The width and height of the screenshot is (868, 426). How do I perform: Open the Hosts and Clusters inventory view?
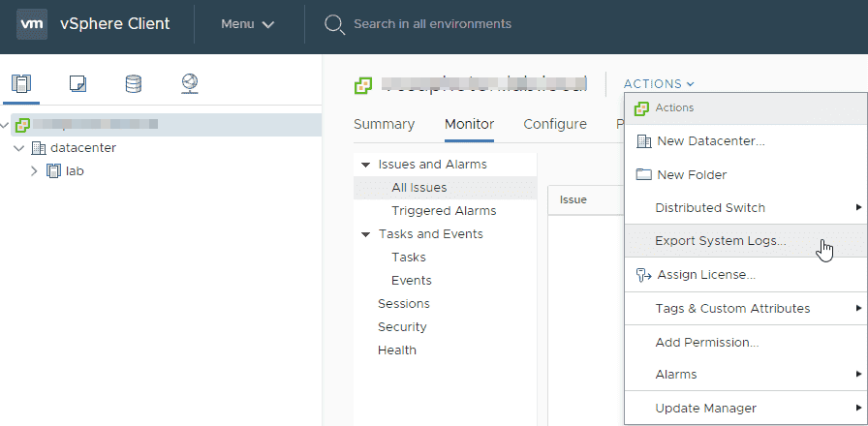point(21,83)
